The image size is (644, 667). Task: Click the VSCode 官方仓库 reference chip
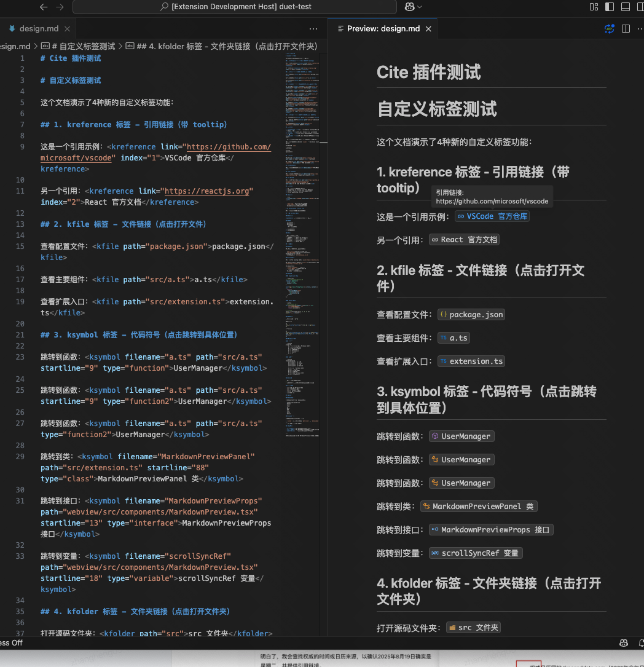pyautogui.click(x=492, y=216)
